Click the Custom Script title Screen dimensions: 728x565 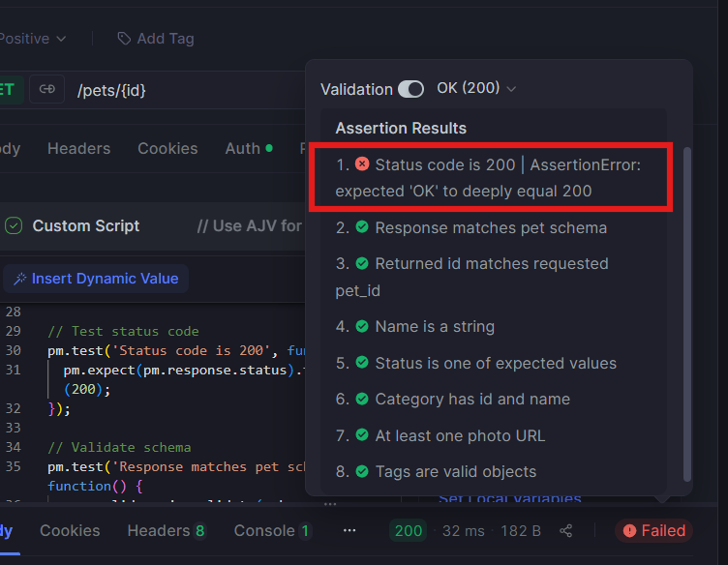coord(86,226)
